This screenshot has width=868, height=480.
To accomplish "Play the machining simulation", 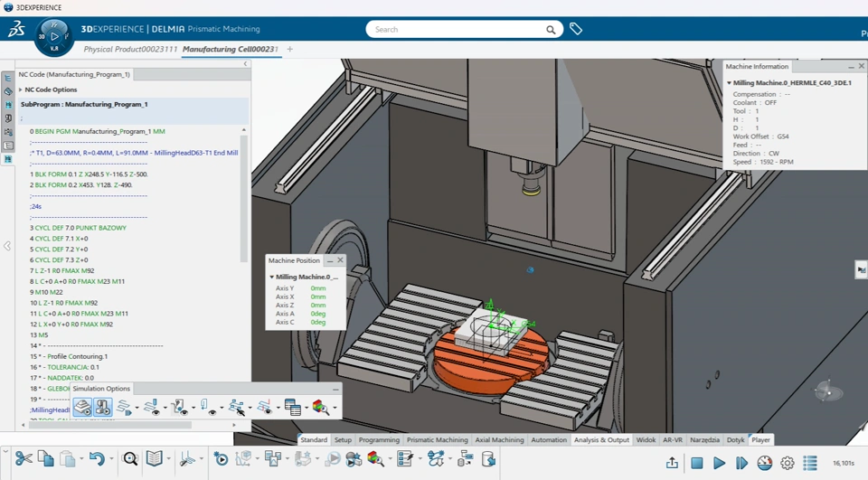I will (x=719, y=462).
